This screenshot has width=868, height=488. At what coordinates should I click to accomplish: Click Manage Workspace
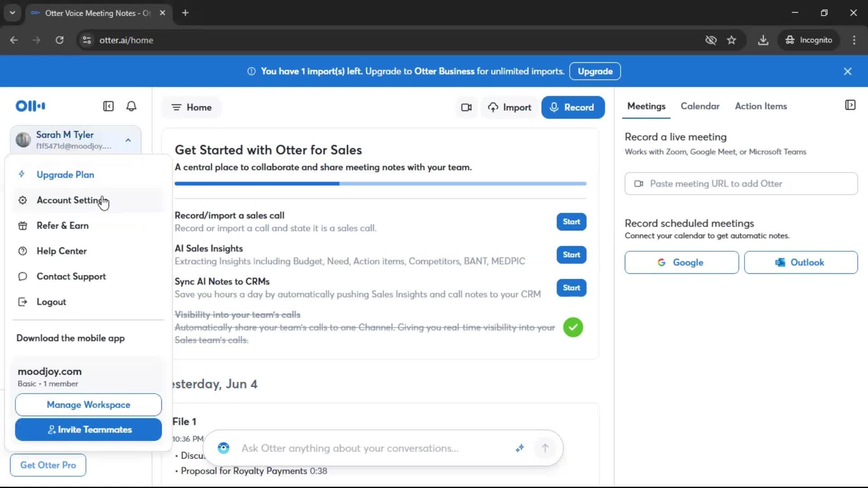[88, 405]
